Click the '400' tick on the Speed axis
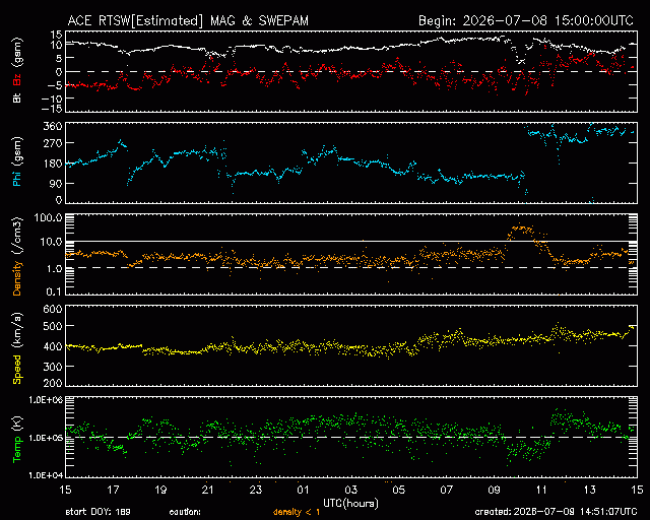 pyautogui.click(x=53, y=346)
